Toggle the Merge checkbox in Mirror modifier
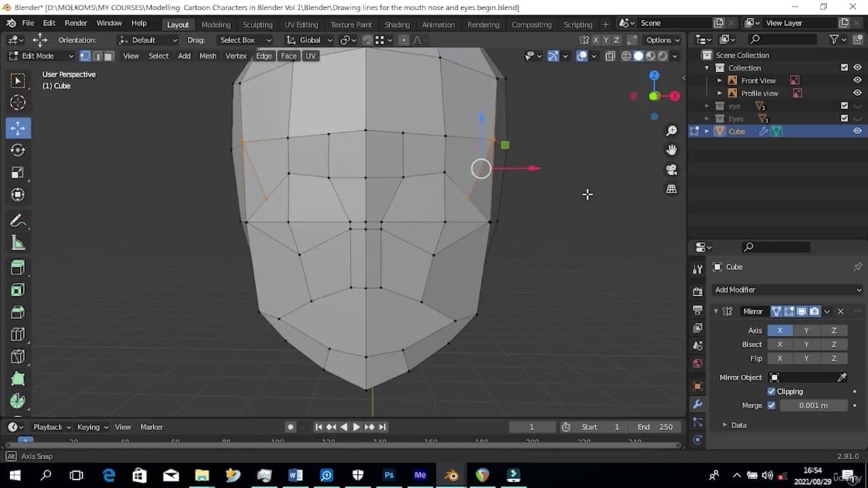This screenshot has height=488, width=868. pyautogui.click(x=771, y=405)
